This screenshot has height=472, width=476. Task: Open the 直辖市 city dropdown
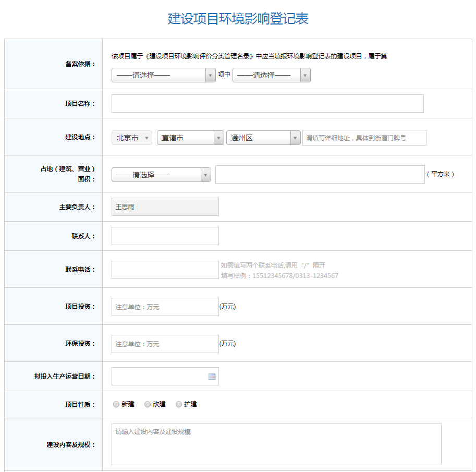point(190,138)
